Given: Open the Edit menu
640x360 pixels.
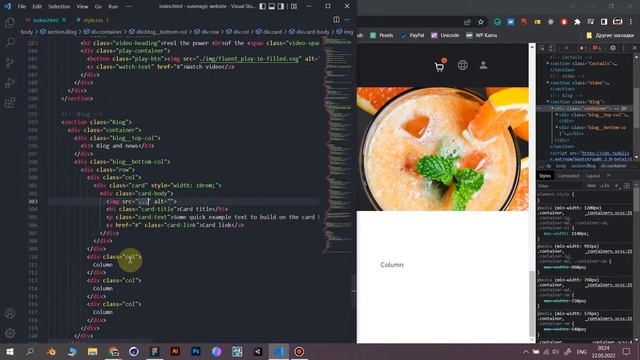Looking at the screenshot, I should tap(37, 7).
